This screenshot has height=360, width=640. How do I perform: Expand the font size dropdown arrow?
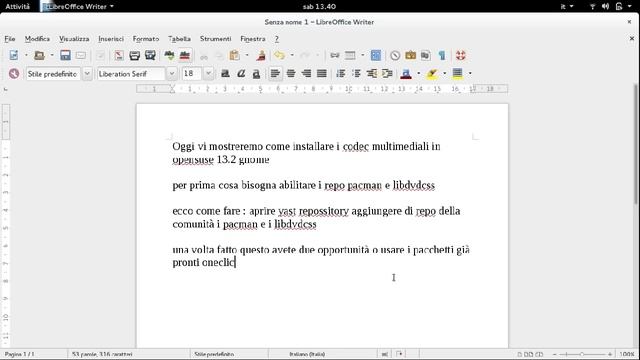point(208,73)
